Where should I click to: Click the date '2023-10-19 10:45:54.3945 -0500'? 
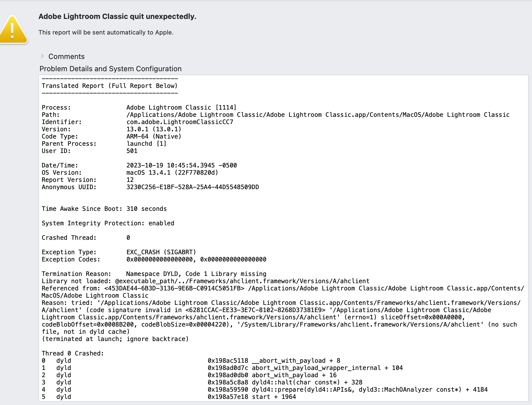point(182,165)
